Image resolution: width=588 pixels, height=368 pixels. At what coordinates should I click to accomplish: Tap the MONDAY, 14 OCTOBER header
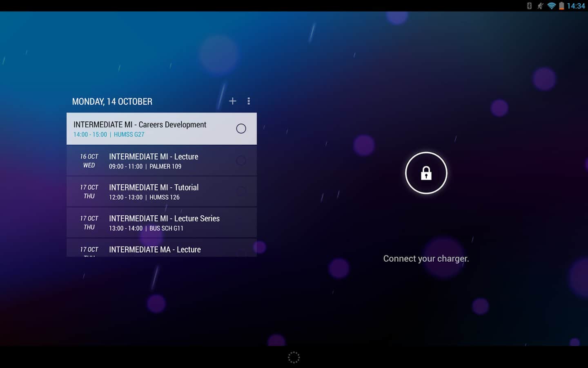(x=112, y=102)
